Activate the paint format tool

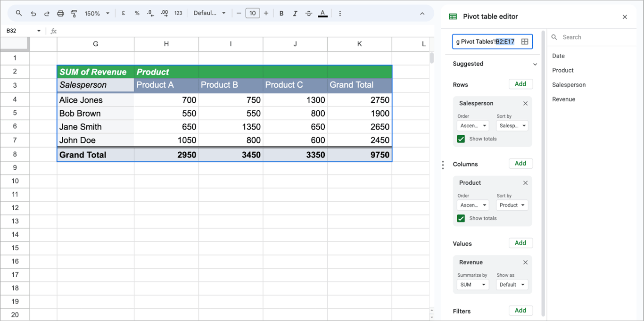[74, 13]
